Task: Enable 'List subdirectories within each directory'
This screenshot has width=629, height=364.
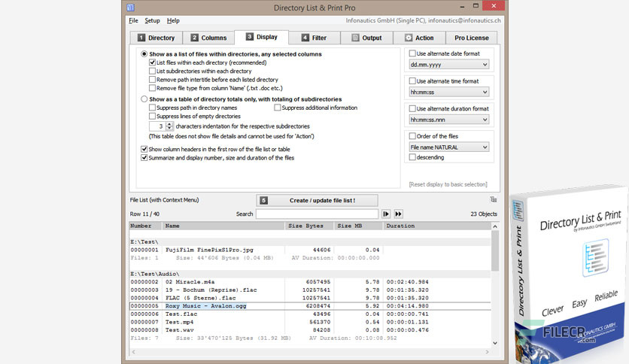Action: click(x=152, y=71)
